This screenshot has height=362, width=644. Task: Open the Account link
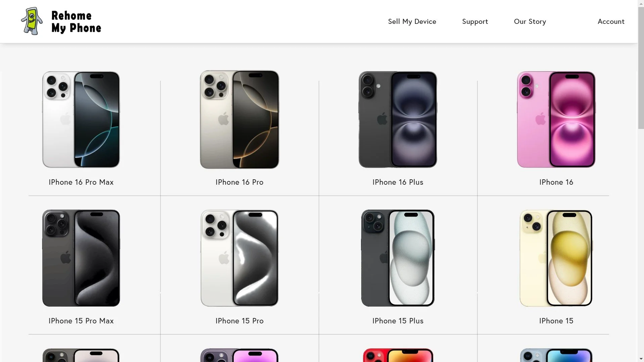point(611,21)
